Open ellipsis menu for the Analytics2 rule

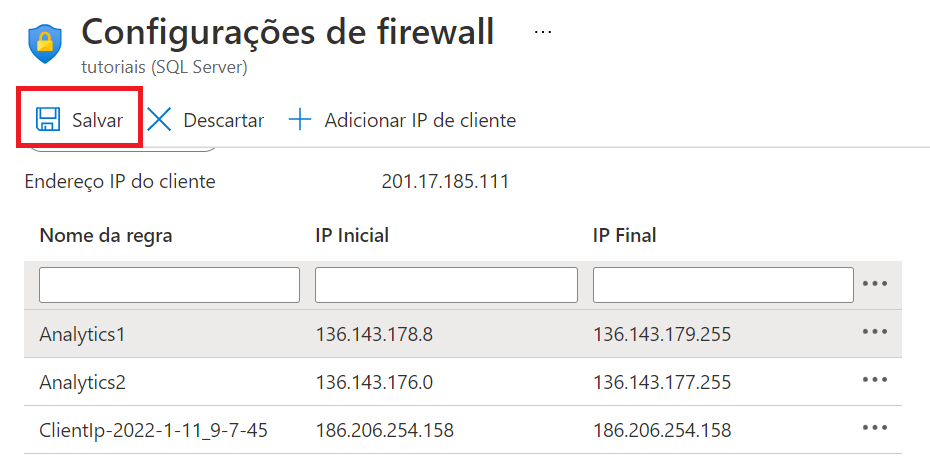(875, 380)
